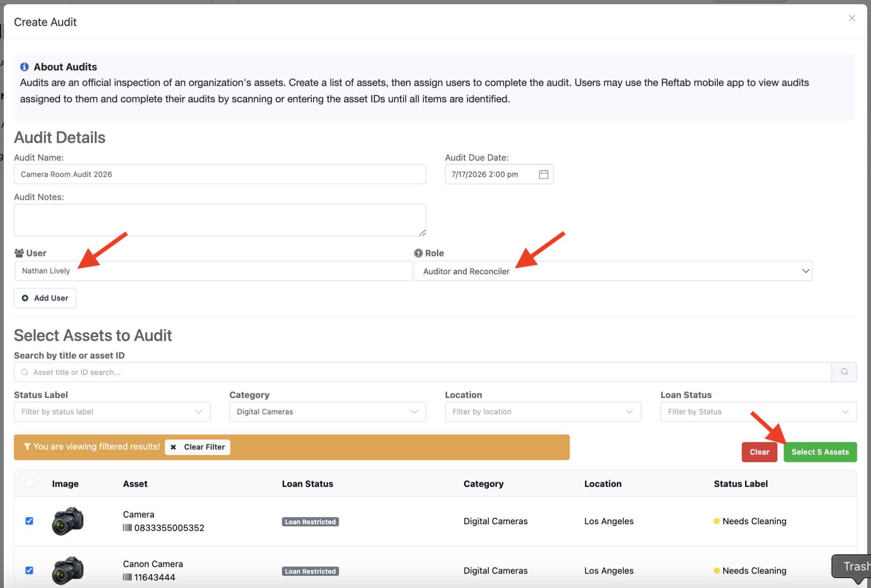Open the Location filter dropdown
The image size is (871, 588).
(x=543, y=412)
